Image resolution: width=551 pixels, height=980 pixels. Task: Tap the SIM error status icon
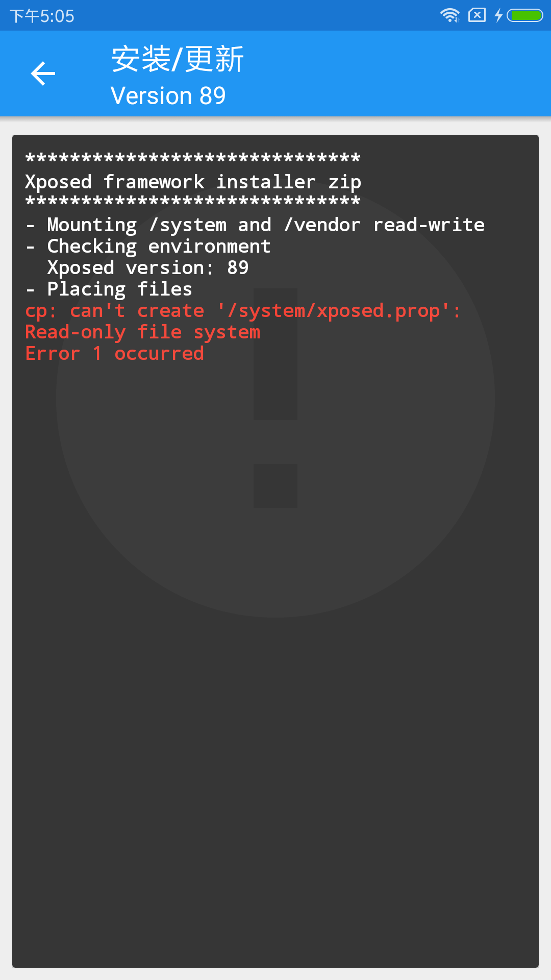[477, 15]
